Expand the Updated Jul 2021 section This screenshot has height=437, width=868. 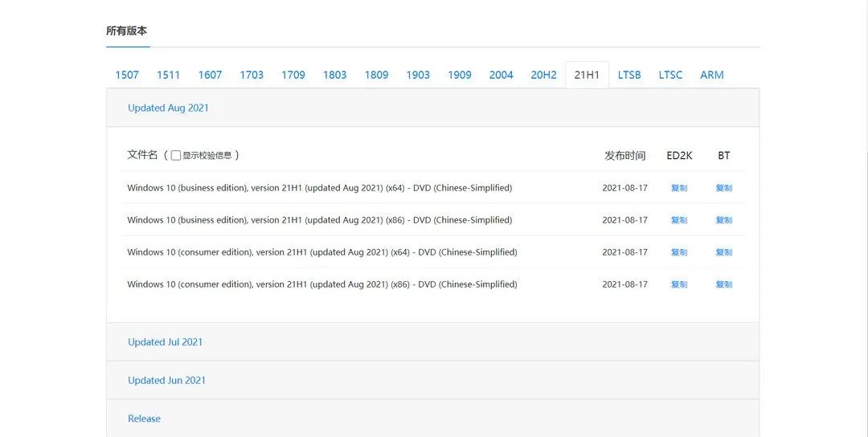(165, 341)
